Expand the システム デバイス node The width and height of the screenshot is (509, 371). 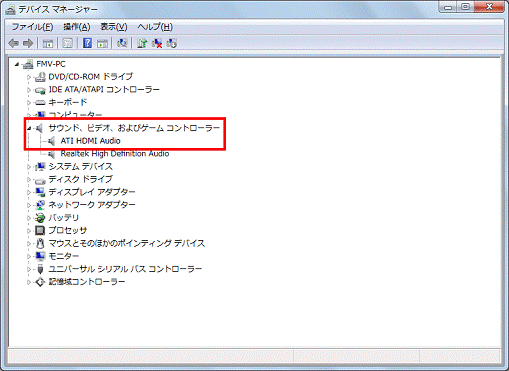29,167
